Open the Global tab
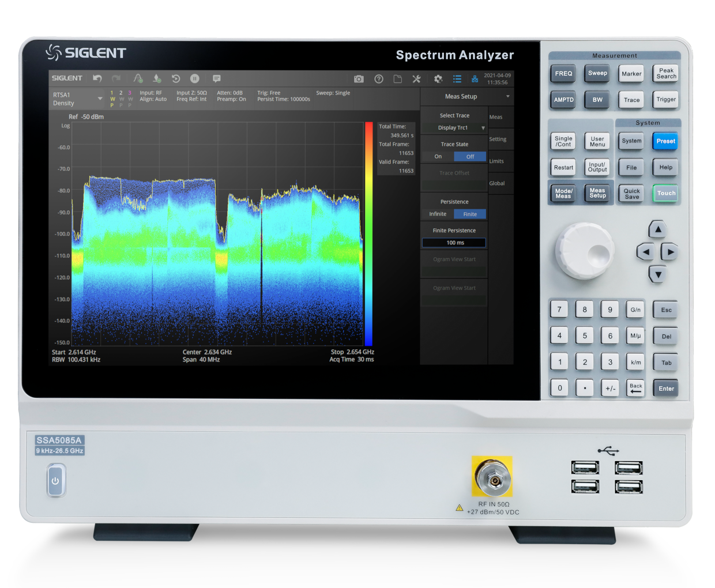Image resolution: width=715 pixels, height=588 pixels. pos(497,183)
